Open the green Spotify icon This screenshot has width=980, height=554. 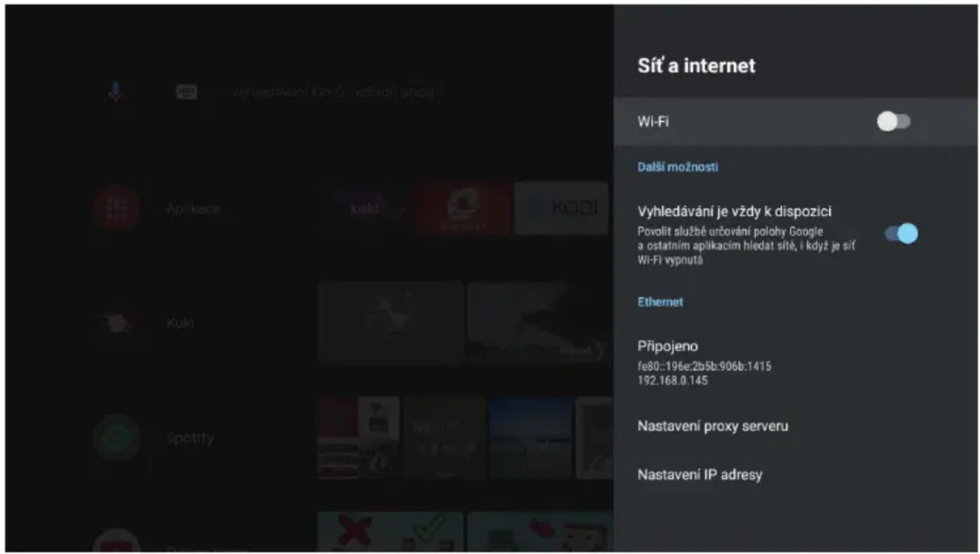click(x=117, y=438)
